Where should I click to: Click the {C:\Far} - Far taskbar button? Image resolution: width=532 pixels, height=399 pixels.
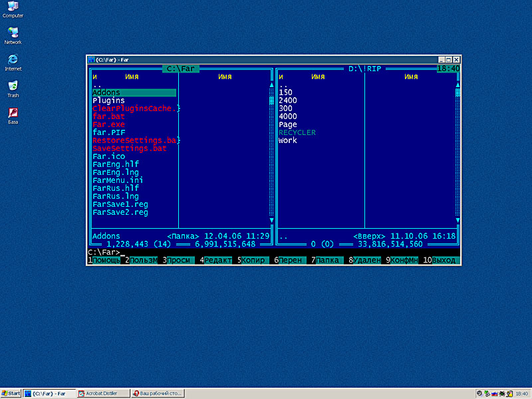pyautogui.click(x=49, y=394)
